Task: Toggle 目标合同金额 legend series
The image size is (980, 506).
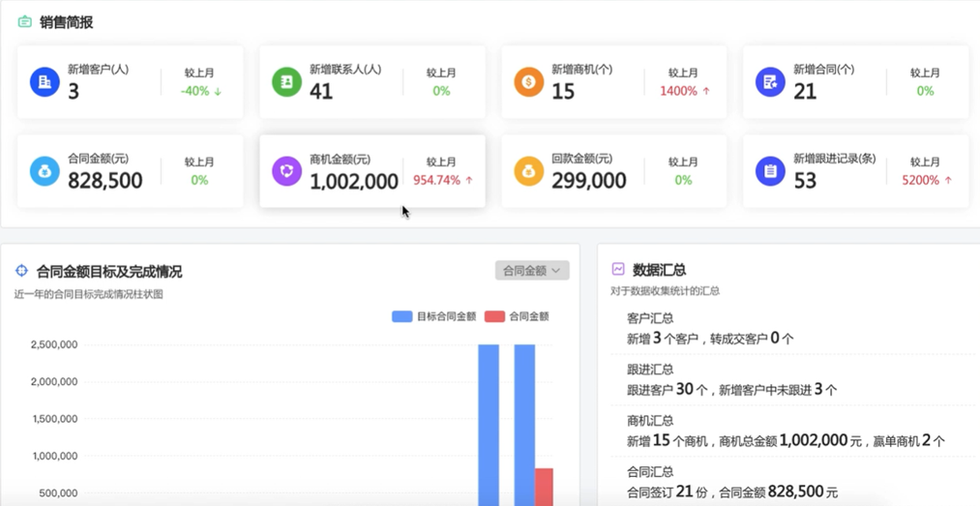Action: [434, 316]
